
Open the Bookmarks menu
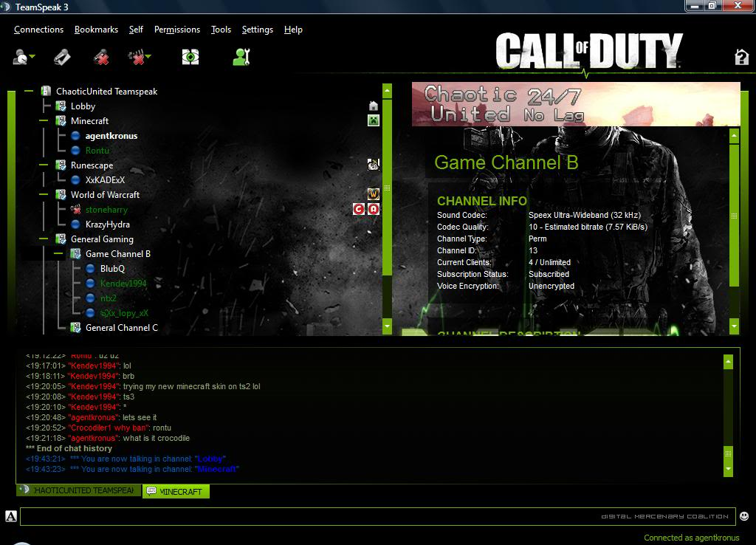96,30
